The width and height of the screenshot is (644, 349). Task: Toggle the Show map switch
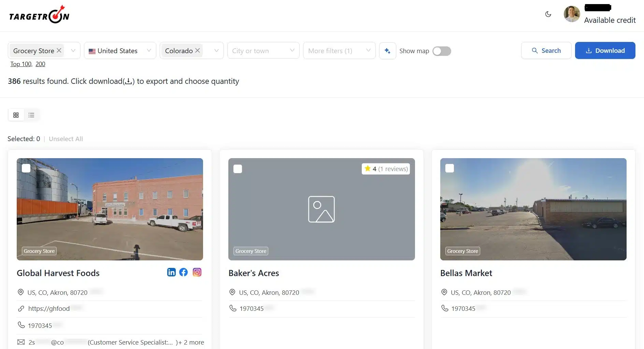tap(442, 51)
